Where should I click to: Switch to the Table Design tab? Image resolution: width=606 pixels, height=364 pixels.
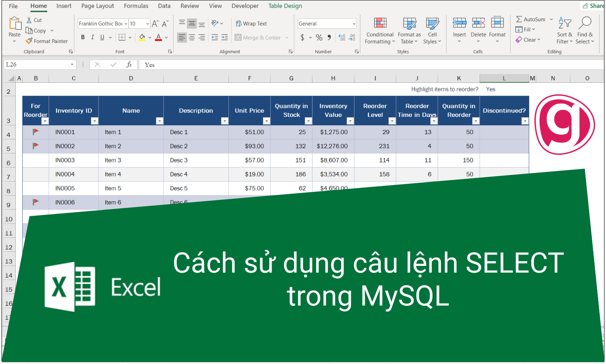[285, 6]
